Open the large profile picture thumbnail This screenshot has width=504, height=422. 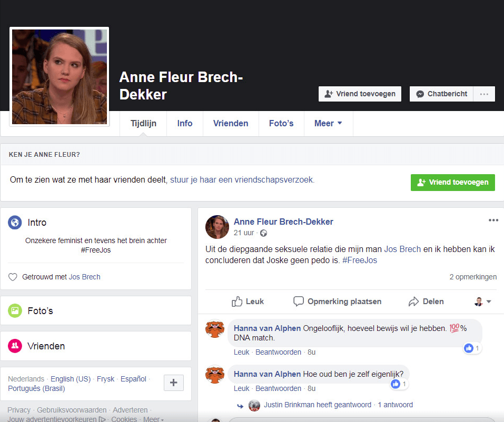(60, 77)
